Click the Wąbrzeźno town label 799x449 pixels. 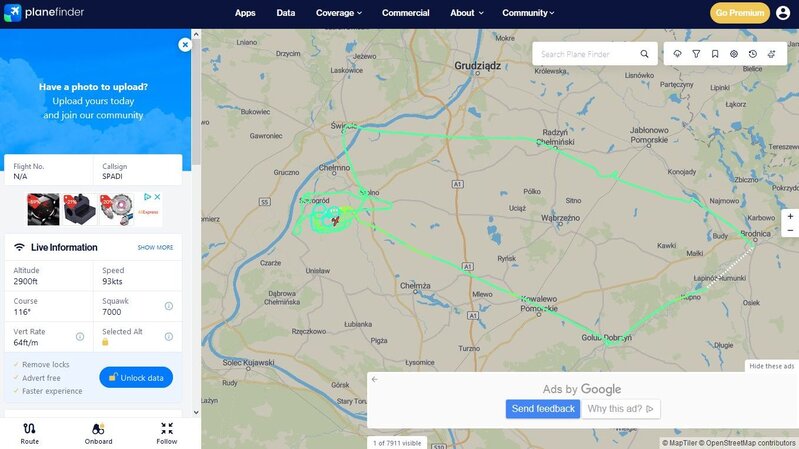tap(560, 218)
